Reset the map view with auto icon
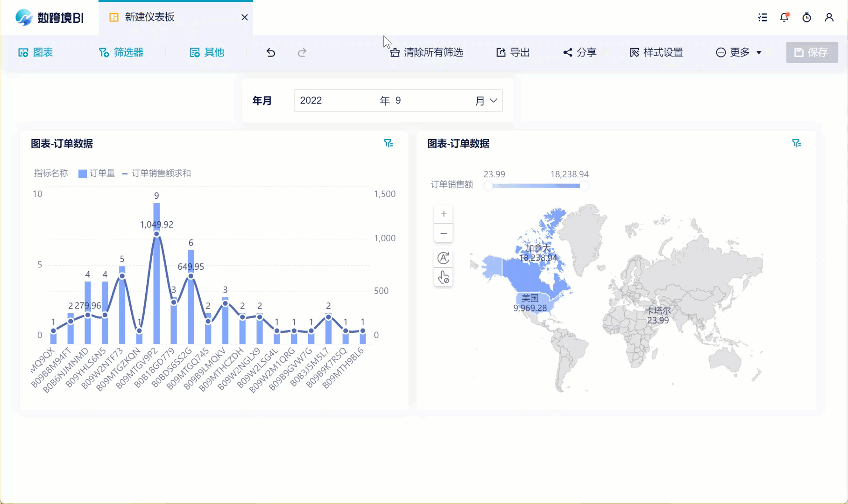This screenshot has width=848, height=504. [444, 258]
